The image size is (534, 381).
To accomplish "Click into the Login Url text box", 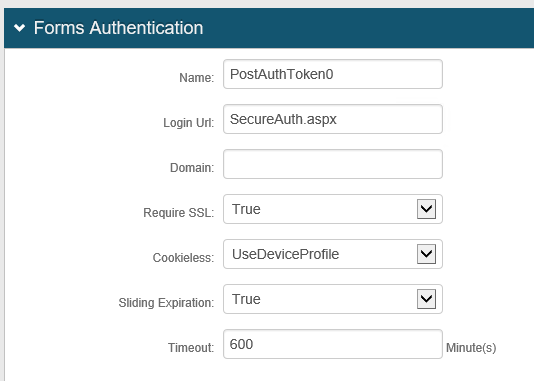I will click(x=333, y=119).
